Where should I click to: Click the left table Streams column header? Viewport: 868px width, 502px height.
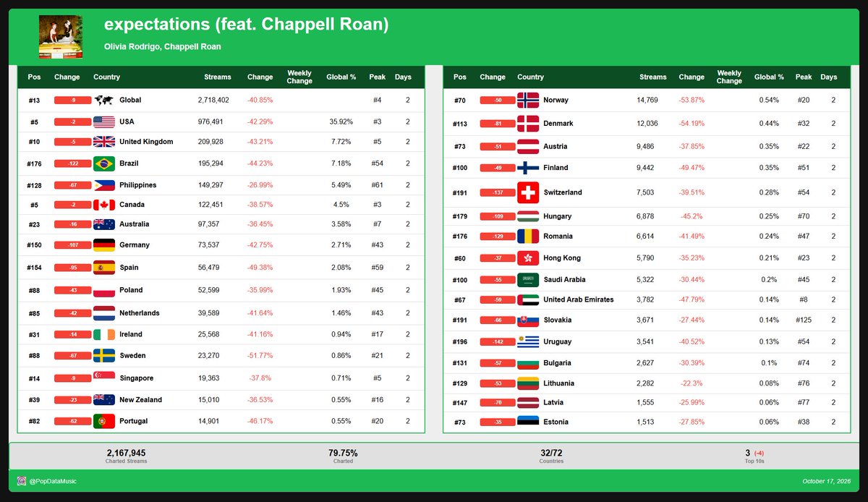(x=218, y=77)
